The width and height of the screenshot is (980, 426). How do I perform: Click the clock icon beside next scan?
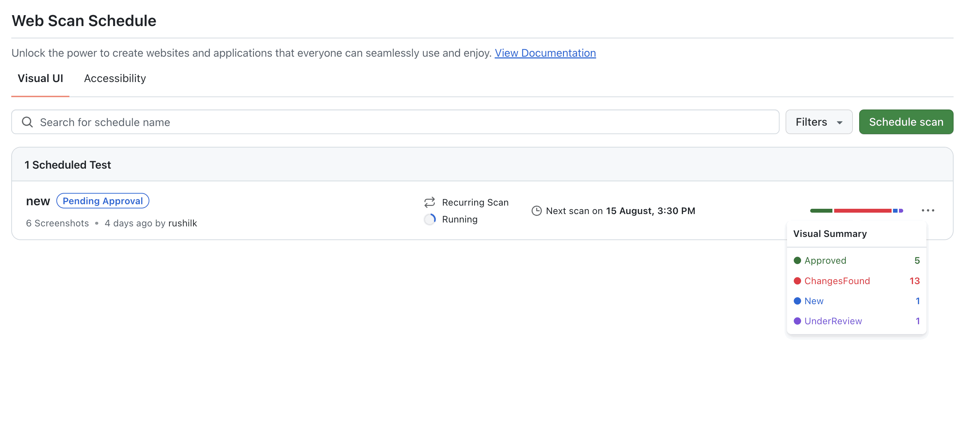click(x=536, y=211)
